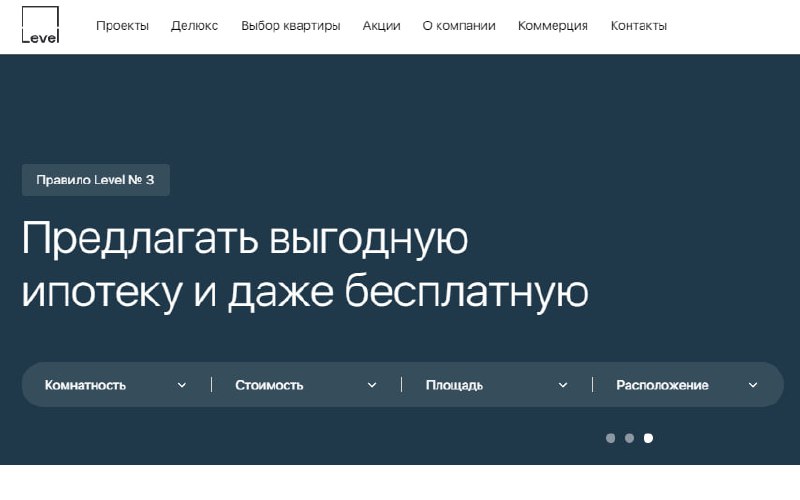The width and height of the screenshot is (800, 500).
Task: Open the Акции menu item
Action: coord(381,26)
